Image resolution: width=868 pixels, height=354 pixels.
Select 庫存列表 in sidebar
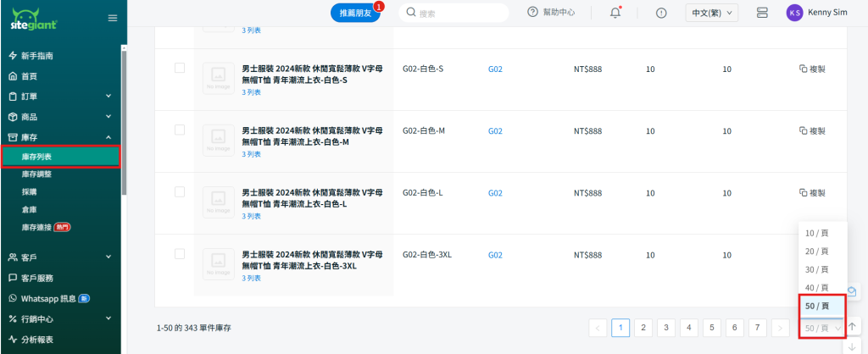(60, 157)
